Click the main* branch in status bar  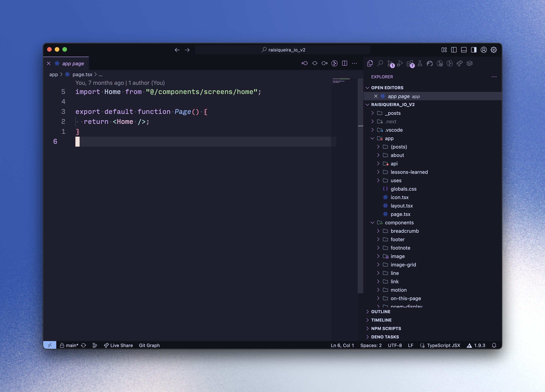point(69,345)
